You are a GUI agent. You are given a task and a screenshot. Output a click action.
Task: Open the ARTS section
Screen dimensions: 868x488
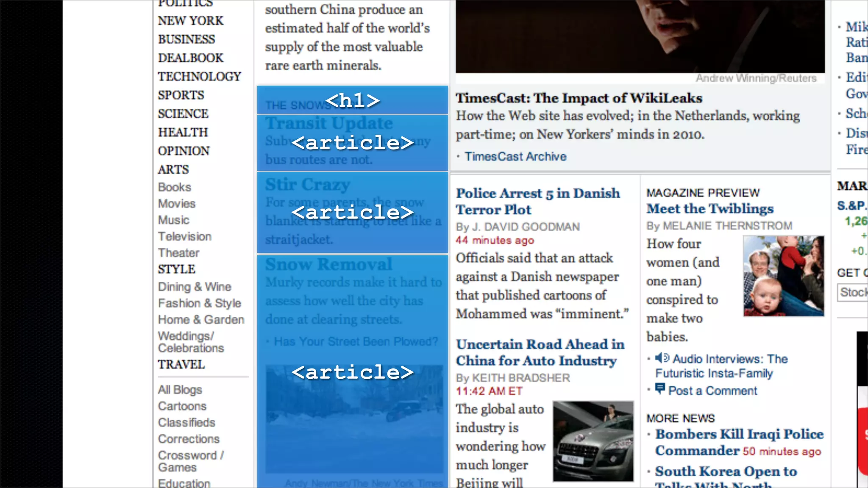pyautogui.click(x=173, y=170)
